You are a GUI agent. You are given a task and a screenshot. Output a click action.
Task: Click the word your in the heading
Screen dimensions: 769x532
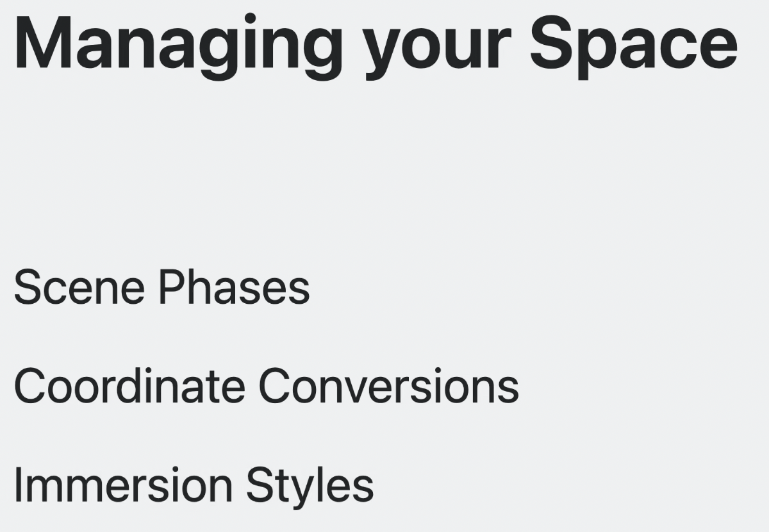pos(436,51)
